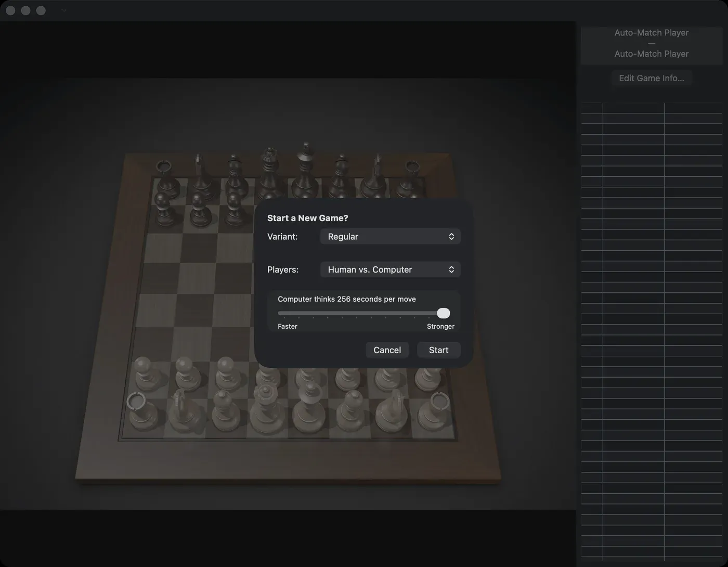Image resolution: width=728 pixels, height=567 pixels.
Task: Click the 'Computer thinks 256 seconds per move' label
Action: coord(347,299)
